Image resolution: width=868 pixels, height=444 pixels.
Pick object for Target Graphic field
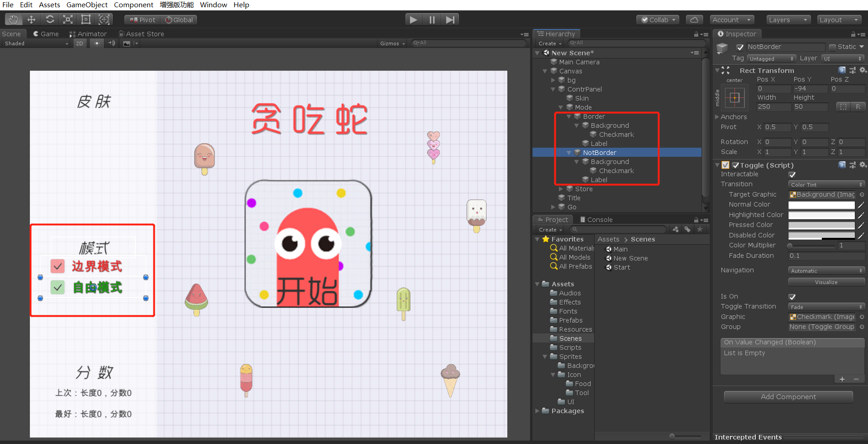tap(862, 195)
